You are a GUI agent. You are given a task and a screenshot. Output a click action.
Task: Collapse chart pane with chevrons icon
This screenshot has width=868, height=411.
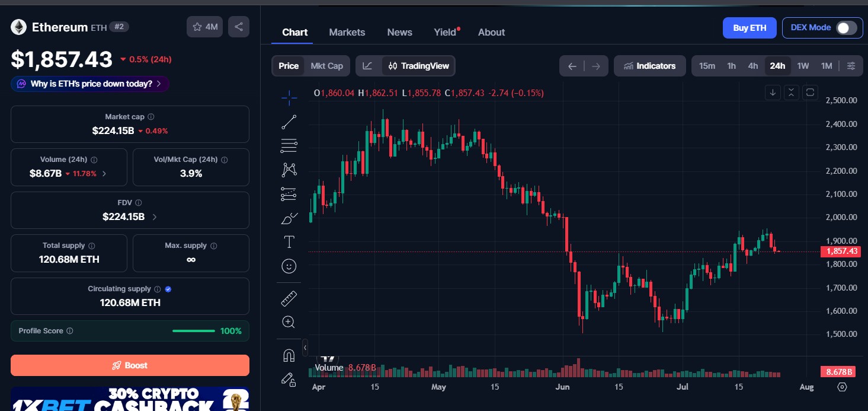(x=792, y=93)
